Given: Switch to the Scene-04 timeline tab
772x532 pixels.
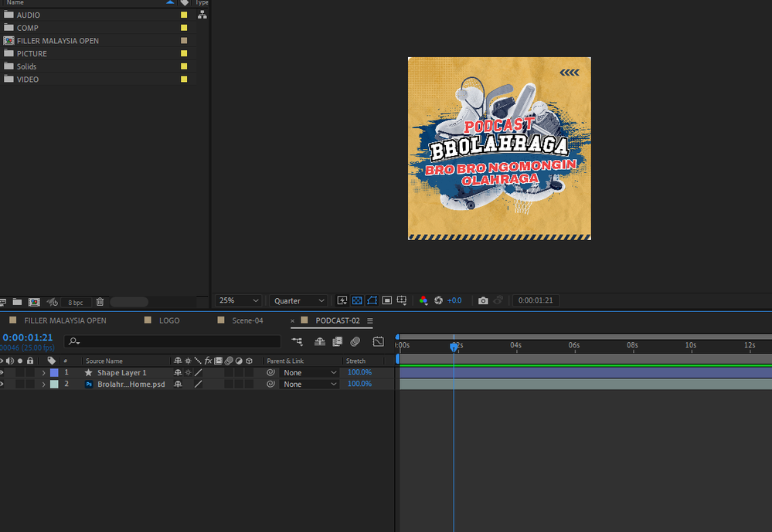Looking at the screenshot, I should click(x=247, y=320).
